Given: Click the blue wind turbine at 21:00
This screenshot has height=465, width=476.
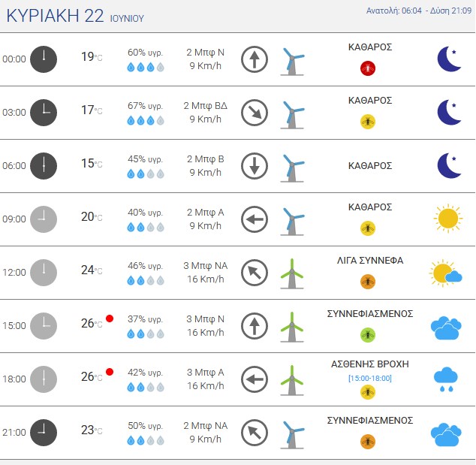Looking at the screenshot, I should point(292,434).
